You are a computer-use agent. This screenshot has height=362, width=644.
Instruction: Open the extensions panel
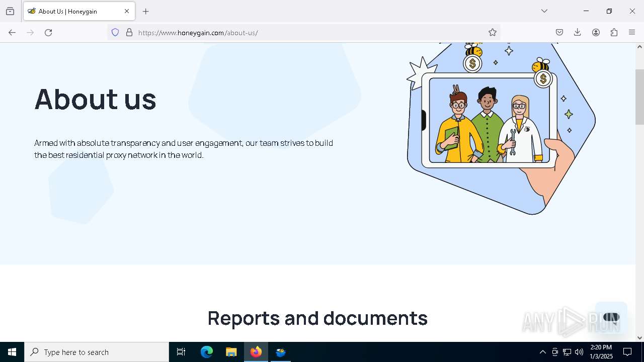(x=614, y=33)
